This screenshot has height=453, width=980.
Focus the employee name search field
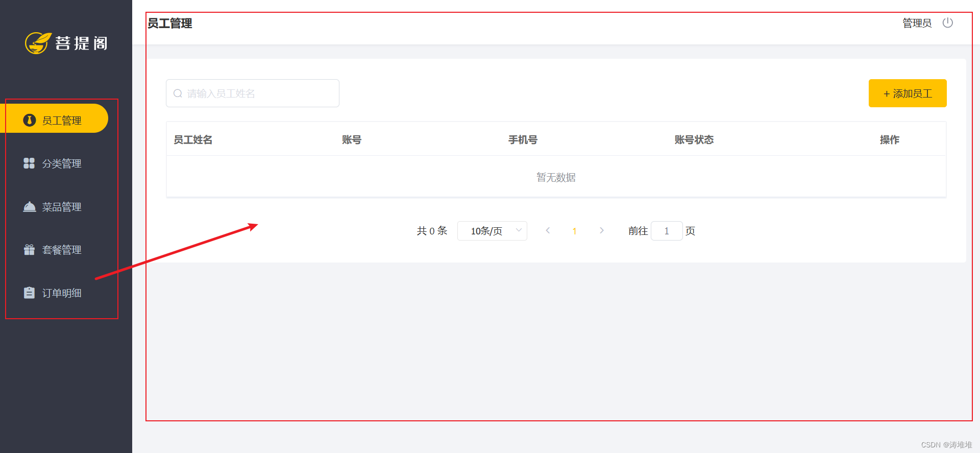point(253,93)
